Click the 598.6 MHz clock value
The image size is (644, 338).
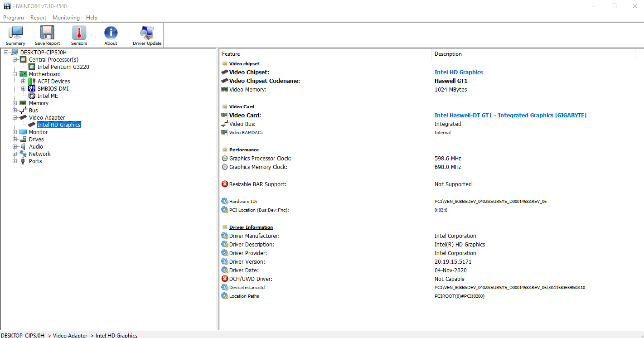pos(448,158)
